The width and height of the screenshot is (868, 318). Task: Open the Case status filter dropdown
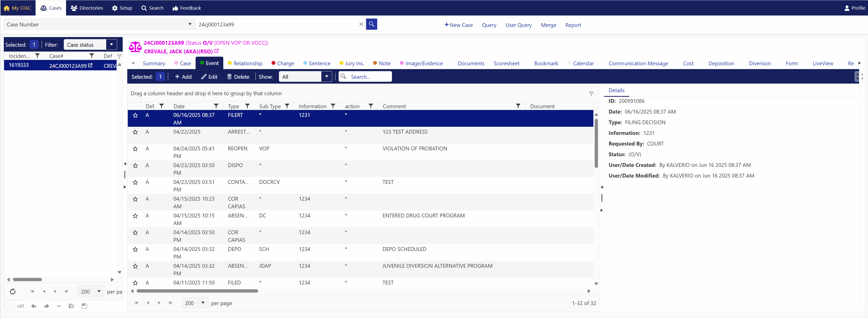[111, 44]
